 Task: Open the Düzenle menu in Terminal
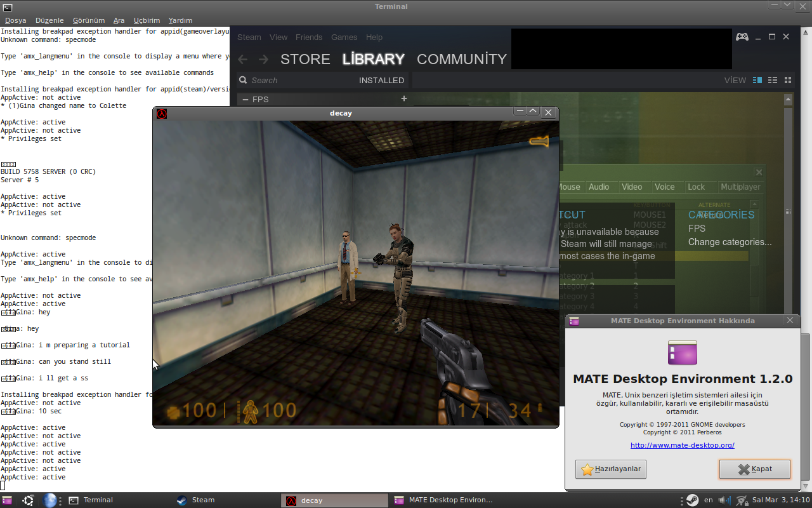[x=49, y=20]
